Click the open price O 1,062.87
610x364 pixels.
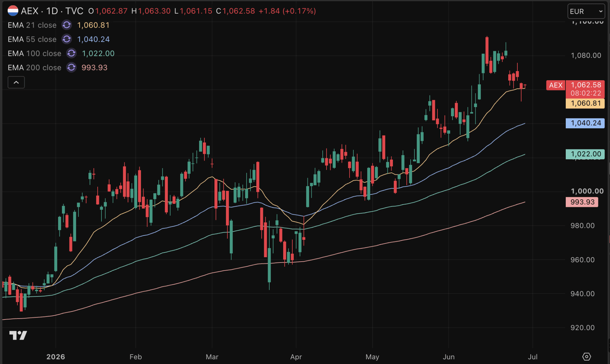(108, 11)
